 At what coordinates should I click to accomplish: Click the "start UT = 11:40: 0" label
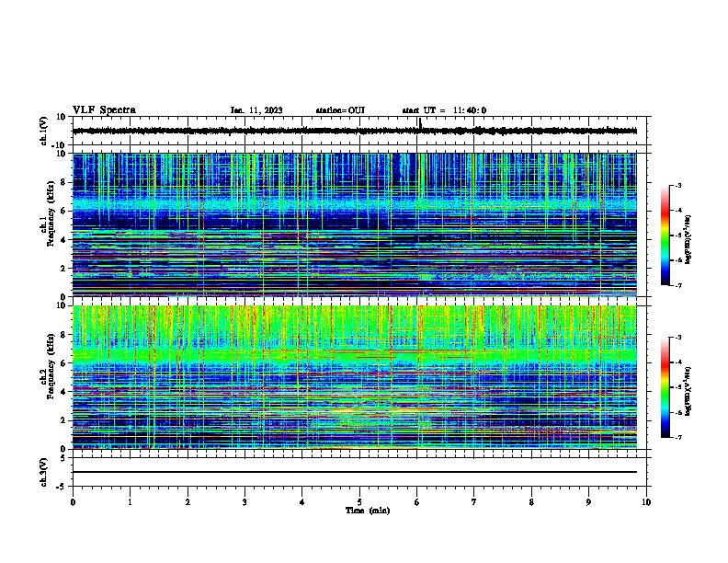(444, 110)
